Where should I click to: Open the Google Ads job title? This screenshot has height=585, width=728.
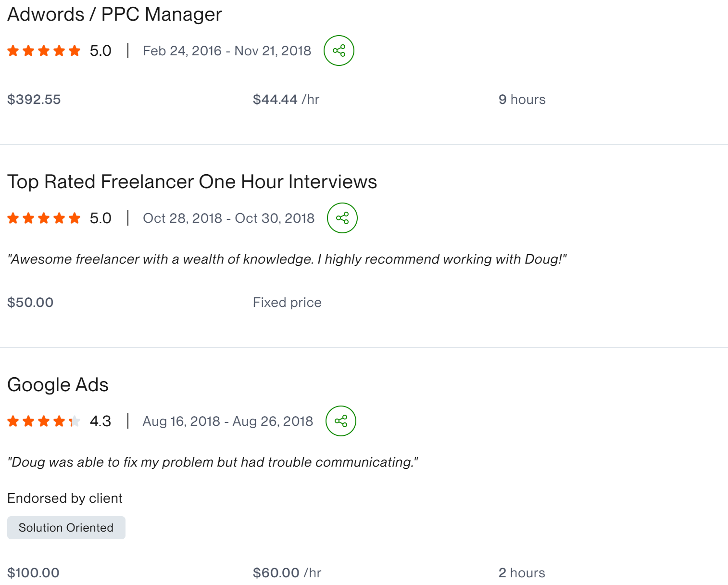58,385
